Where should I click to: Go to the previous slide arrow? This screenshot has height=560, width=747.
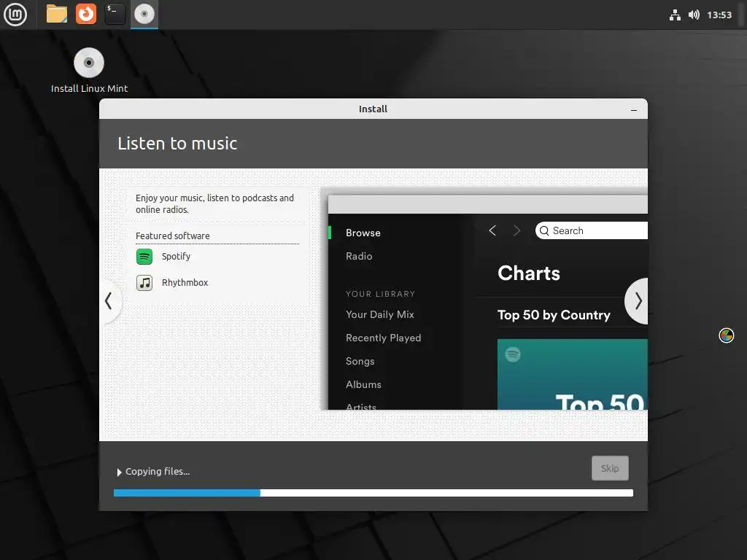pos(109,301)
